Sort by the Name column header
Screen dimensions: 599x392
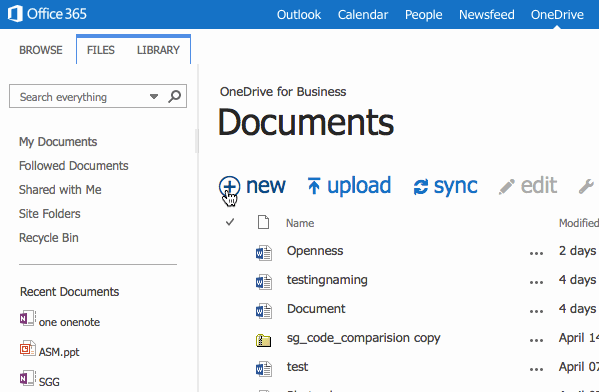[x=300, y=223]
